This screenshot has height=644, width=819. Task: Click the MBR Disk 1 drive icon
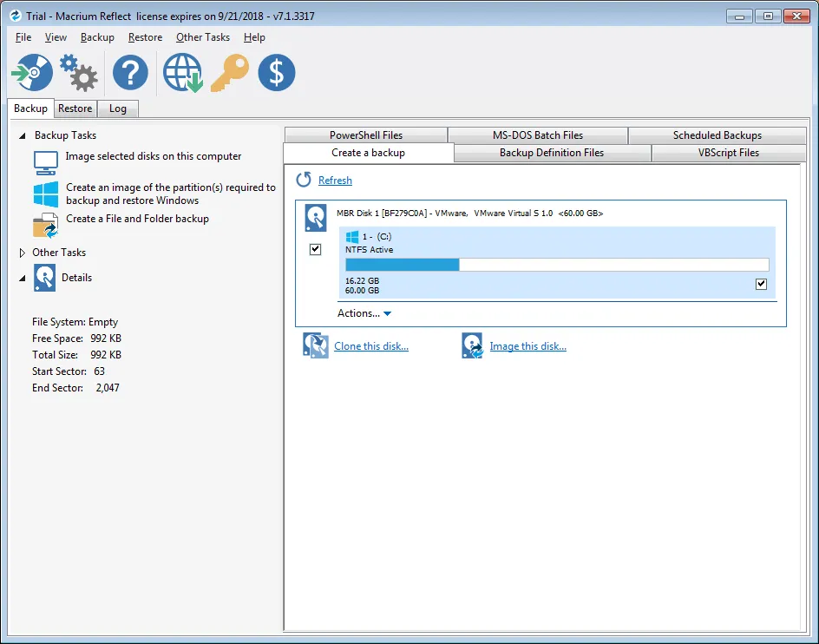[x=316, y=218]
